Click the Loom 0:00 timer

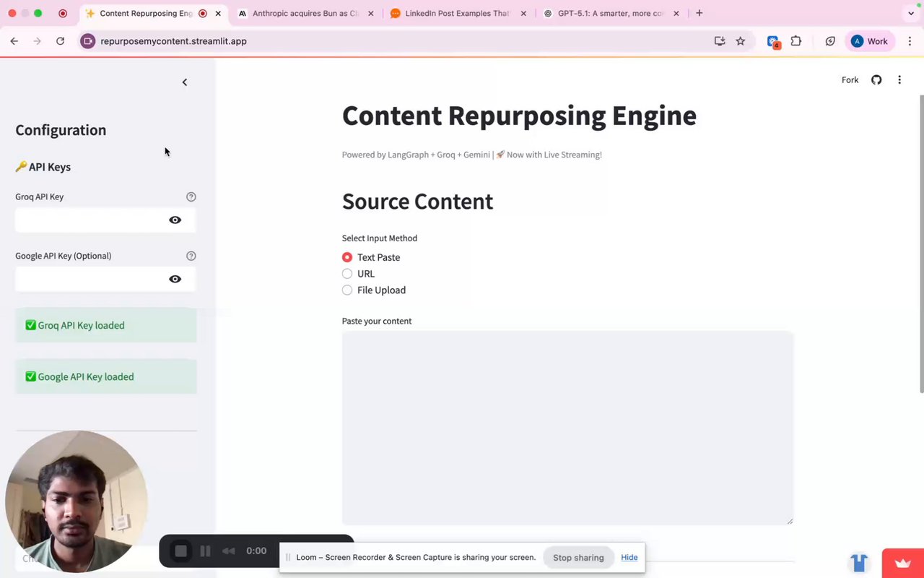pos(256,551)
